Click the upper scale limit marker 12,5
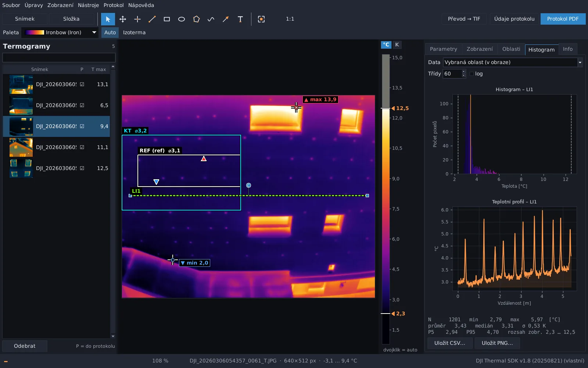The image size is (588, 368). pyautogui.click(x=399, y=108)
